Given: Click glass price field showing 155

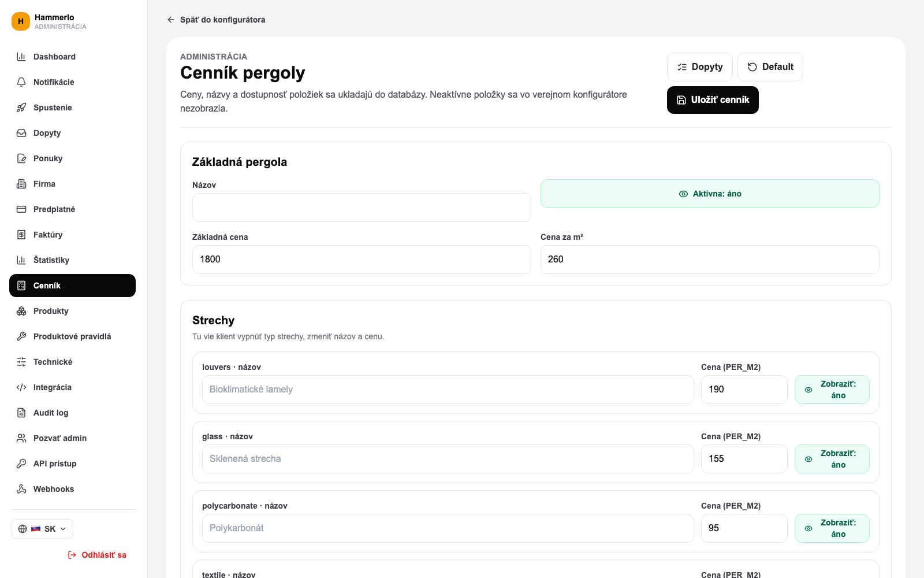Looking at the screenshot, I should pyautogui.click(x=744, y=459).
